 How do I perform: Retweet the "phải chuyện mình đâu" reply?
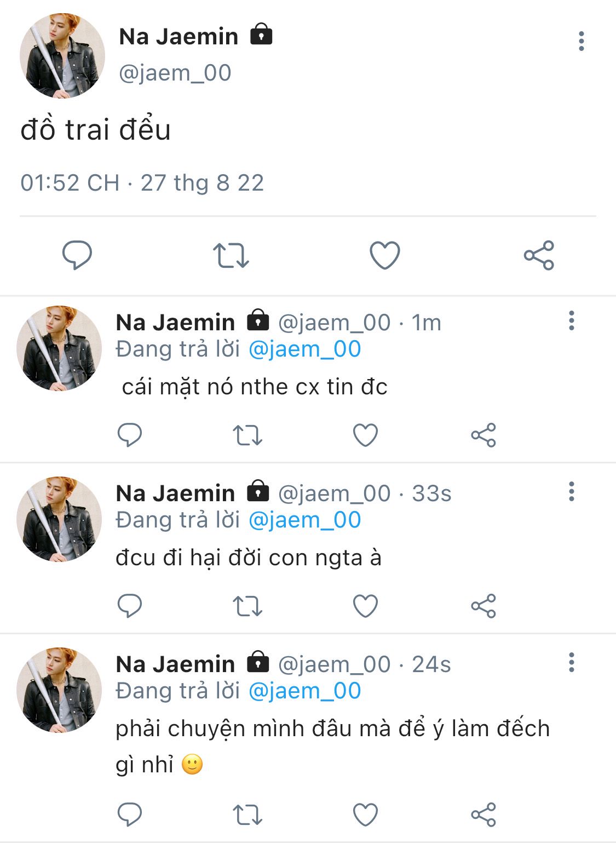click(247, 815)
